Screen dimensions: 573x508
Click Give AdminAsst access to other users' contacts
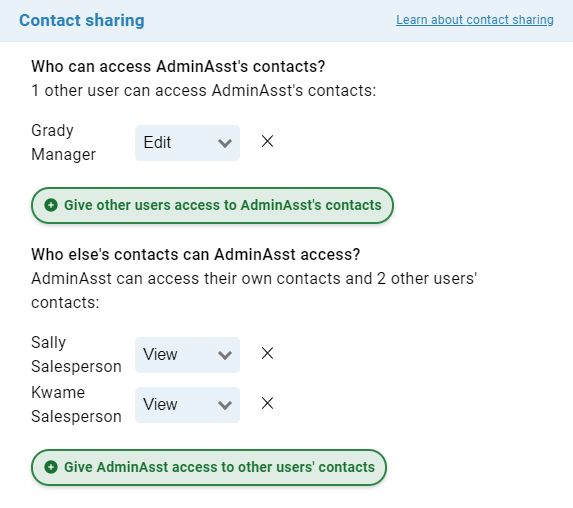click(209, 467)
